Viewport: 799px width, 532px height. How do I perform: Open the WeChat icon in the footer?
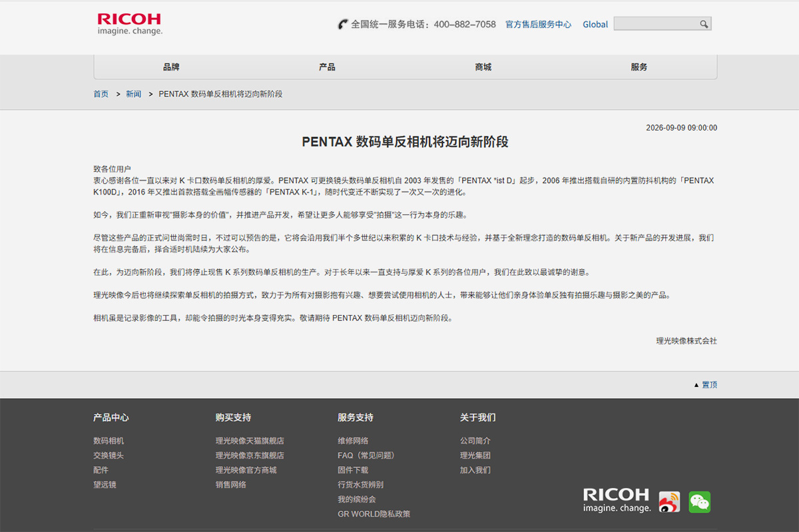[699, 502]
